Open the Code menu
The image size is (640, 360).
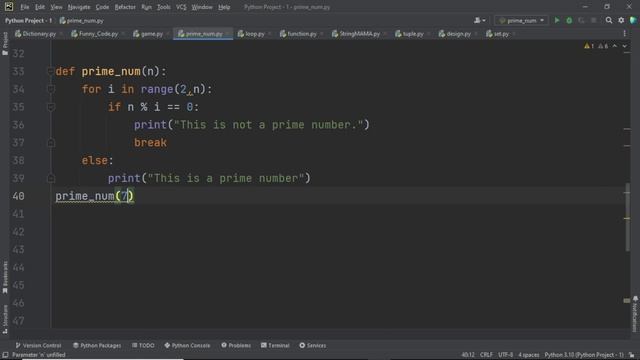pyautogui.click(x=102, y=7)
